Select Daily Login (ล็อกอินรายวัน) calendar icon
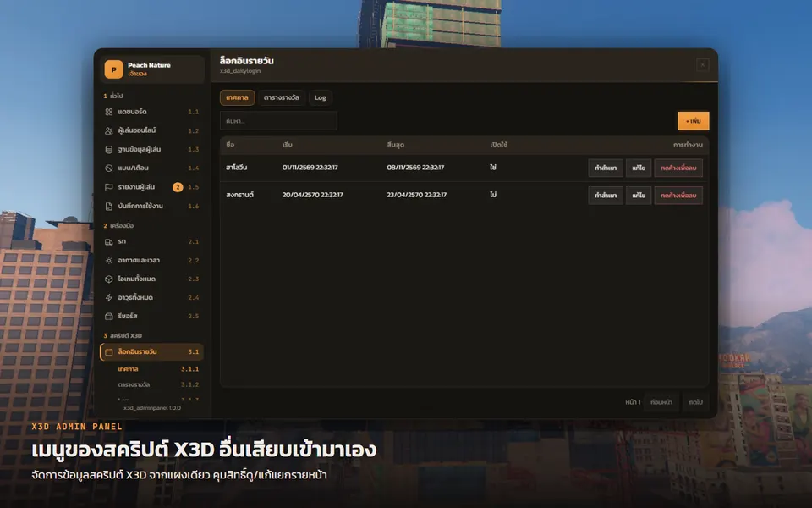812x508 pixels. click(x=109, y=352)
